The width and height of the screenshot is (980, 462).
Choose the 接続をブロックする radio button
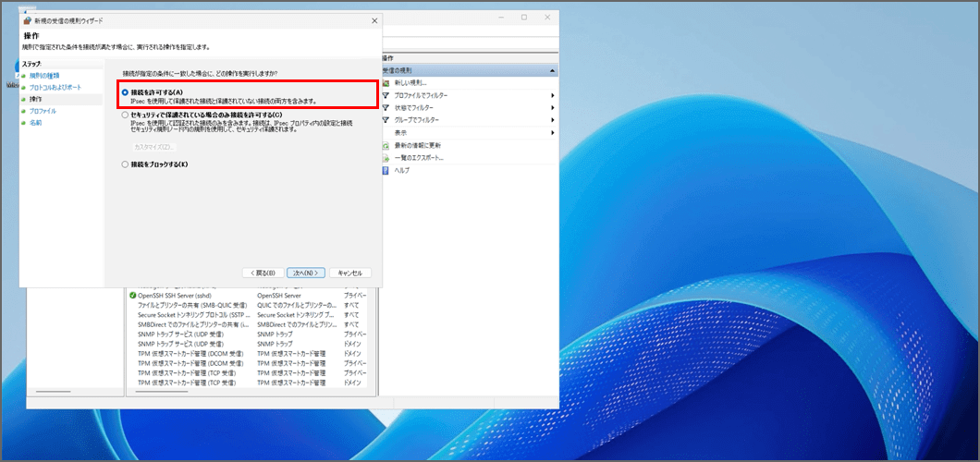tap(125, 164)
